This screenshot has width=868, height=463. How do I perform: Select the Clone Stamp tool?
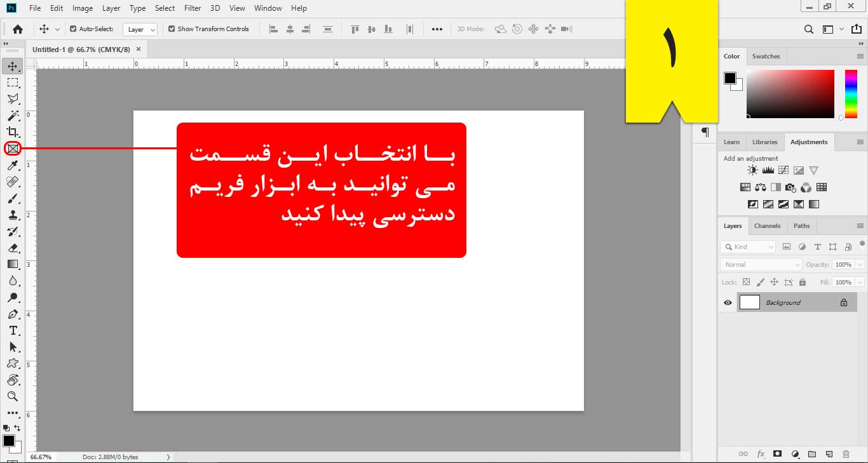click(13, 215)
